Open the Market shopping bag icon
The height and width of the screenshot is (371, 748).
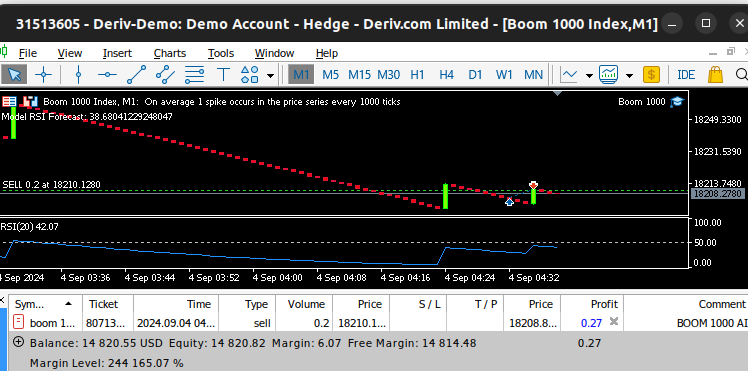715,74
